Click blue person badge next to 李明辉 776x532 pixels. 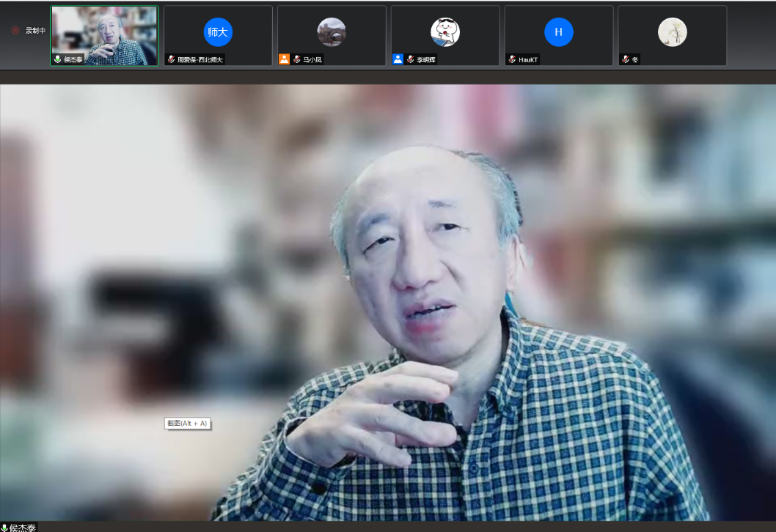click(398, 59)
